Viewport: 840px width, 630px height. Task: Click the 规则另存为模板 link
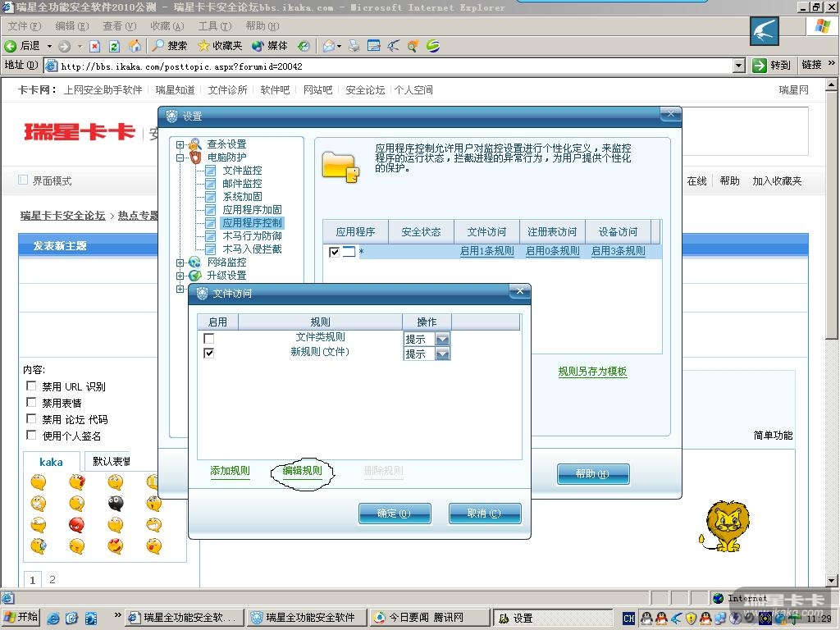click(592, 372)
